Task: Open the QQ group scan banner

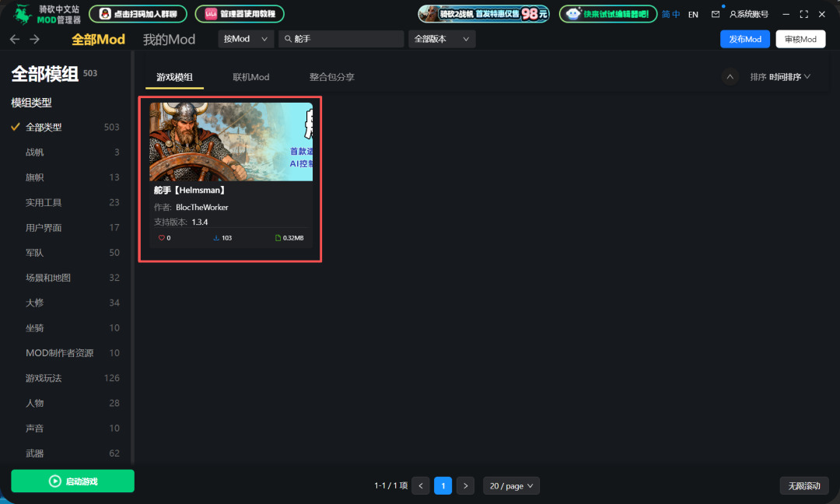Action: click(138, 14)
